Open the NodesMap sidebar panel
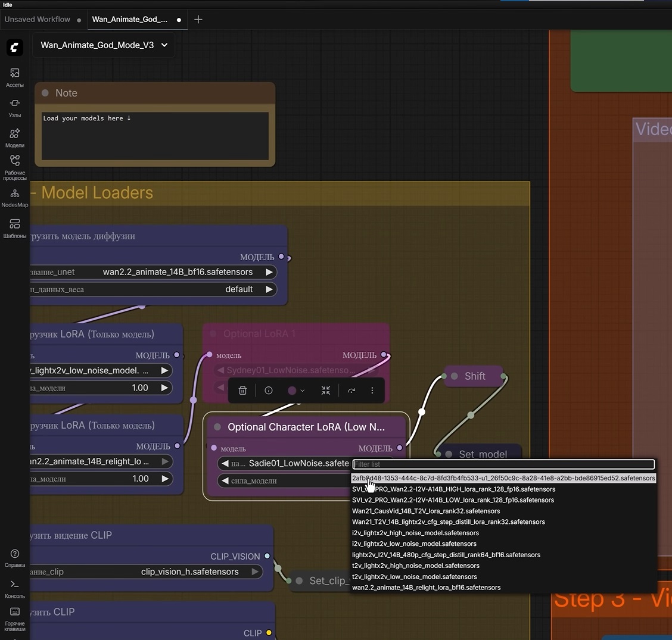Screen dimensions: 672x640 [14, 198]
